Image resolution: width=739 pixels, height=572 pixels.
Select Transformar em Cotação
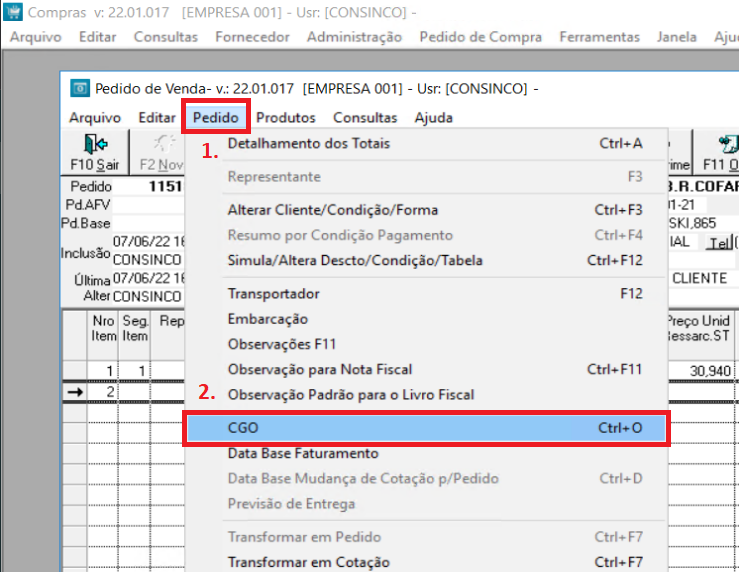(427, 562)
